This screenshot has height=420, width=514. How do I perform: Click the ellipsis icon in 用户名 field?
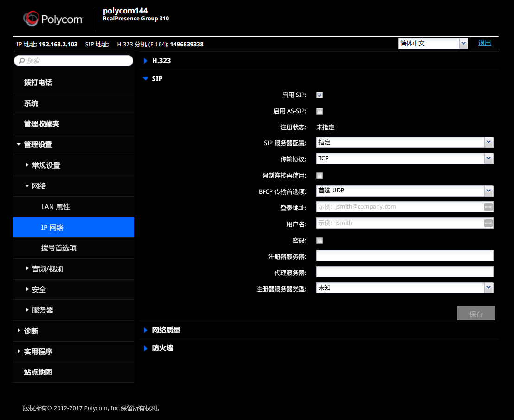coord(488,223)
